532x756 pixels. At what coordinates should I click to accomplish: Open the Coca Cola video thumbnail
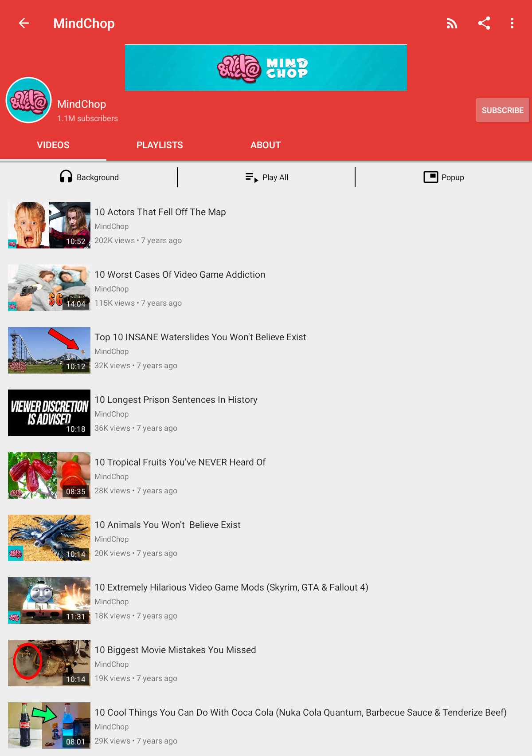[x=49, y=725]
